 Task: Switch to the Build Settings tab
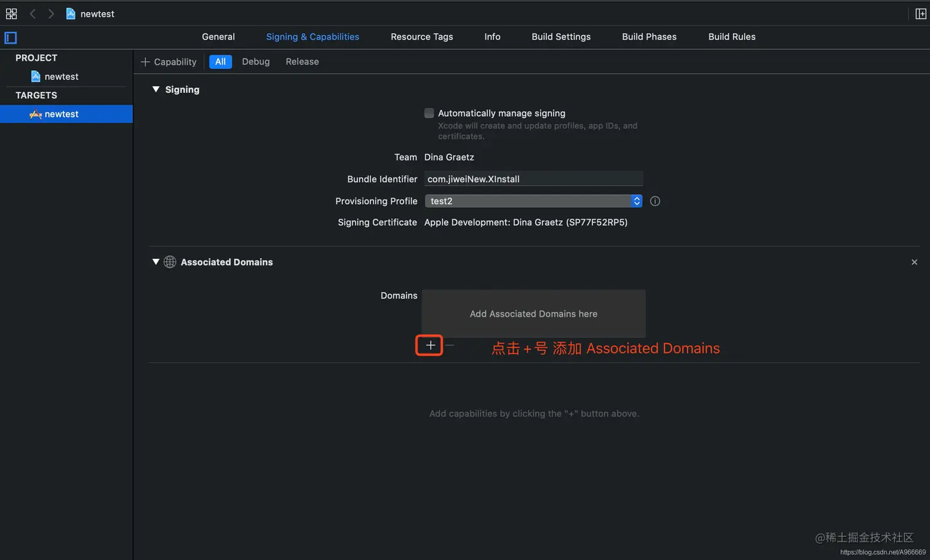click(x=560, y=37)
